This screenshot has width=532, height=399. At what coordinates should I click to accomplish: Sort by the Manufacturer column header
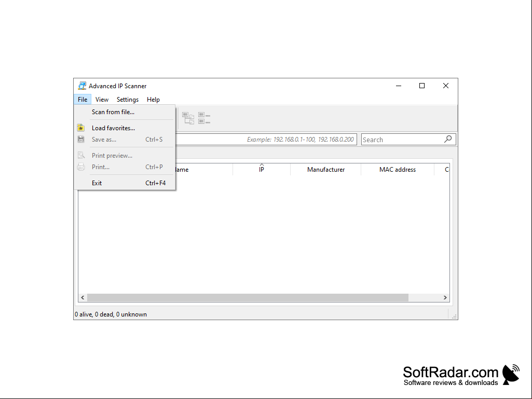coord(326,169)
